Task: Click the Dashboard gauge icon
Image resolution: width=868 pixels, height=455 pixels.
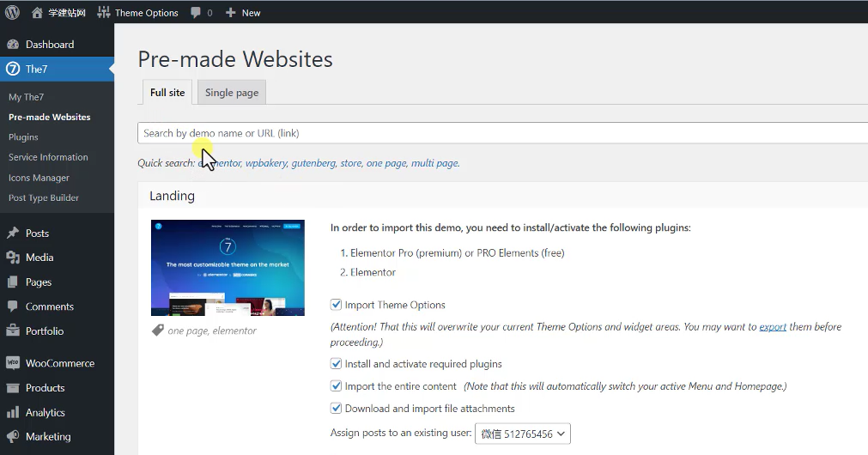Action: click(x=13, y=45)
